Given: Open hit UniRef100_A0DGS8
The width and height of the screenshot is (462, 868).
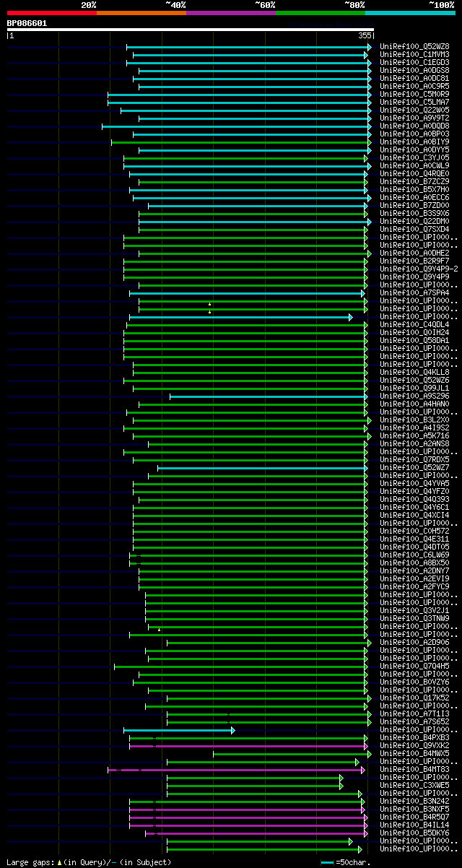Looking at the screenshot, I should click(x=414, y=70).
